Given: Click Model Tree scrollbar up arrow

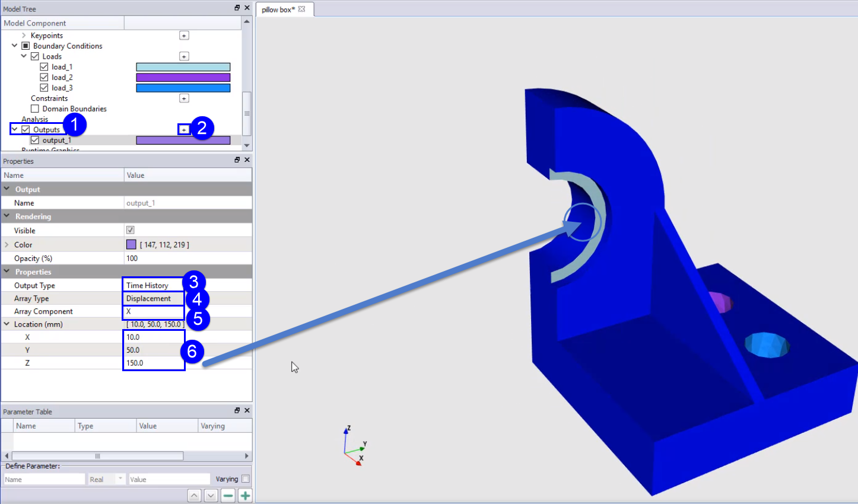Looking at the screenshot, I should tap(247, 21).
